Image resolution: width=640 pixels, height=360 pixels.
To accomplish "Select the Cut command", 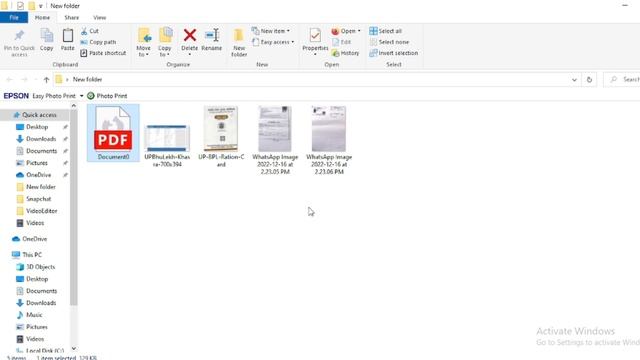I will tap(90, 31).
